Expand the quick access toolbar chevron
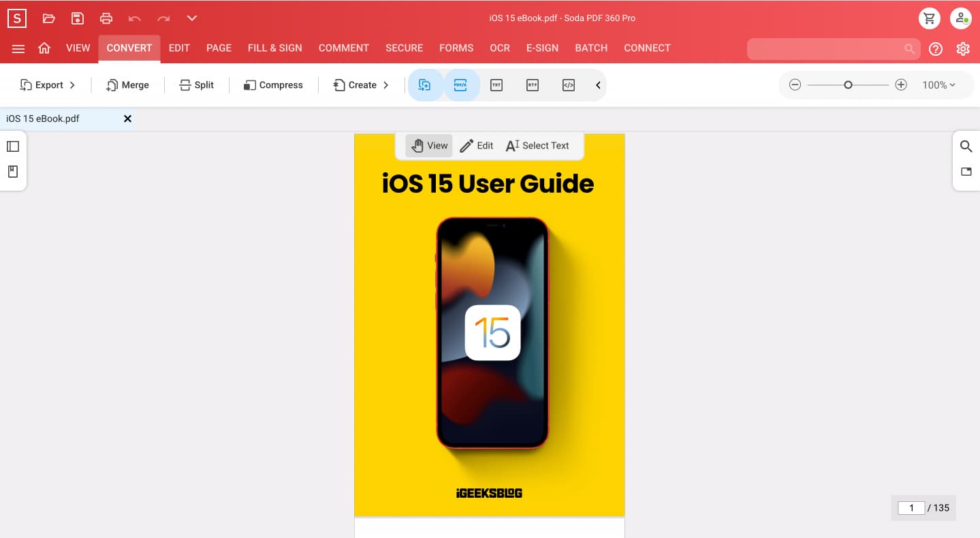 click(x=192, y=18)
